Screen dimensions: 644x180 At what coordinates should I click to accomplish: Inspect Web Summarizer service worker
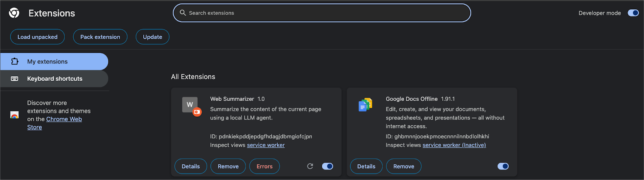[266, 145]
